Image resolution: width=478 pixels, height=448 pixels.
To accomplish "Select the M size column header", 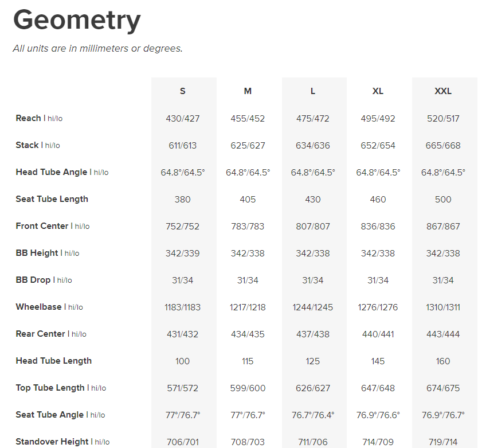I will click(248, 91).
